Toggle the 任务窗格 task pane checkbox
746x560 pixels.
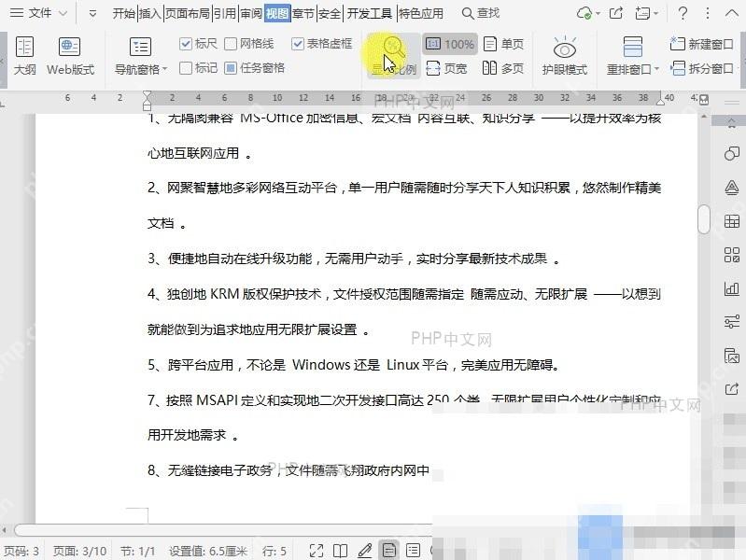tap(231, 68)
